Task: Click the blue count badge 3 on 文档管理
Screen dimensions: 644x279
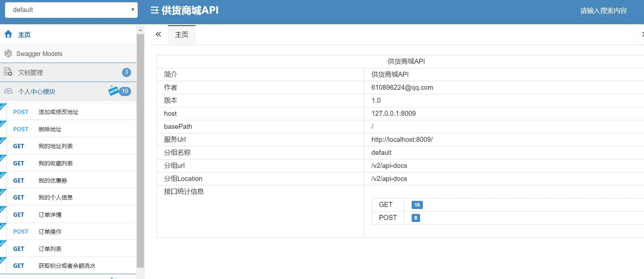Action: (127, 72)
